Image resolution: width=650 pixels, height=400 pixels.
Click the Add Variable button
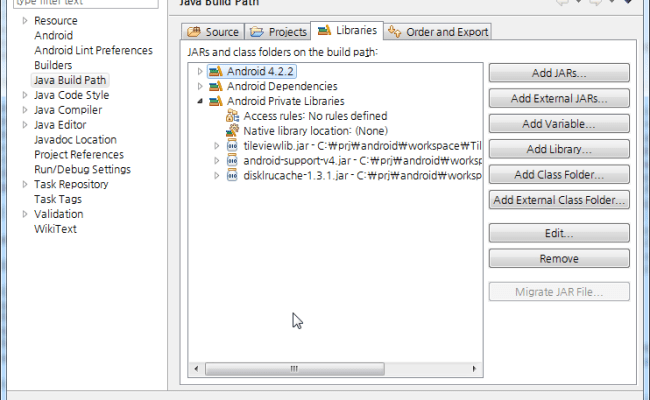click(559, 124)
